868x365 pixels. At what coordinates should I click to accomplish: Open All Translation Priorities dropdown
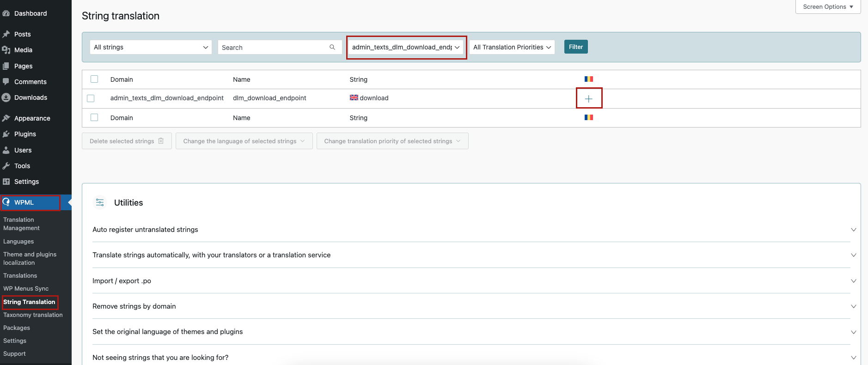coord(512,47)
